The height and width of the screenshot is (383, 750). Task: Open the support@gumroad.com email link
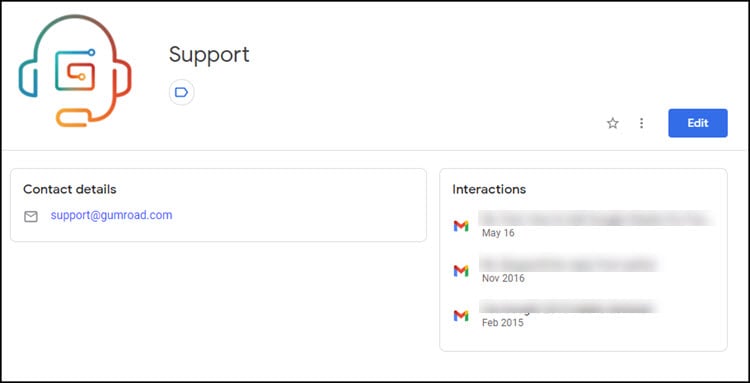click(111, 215)
